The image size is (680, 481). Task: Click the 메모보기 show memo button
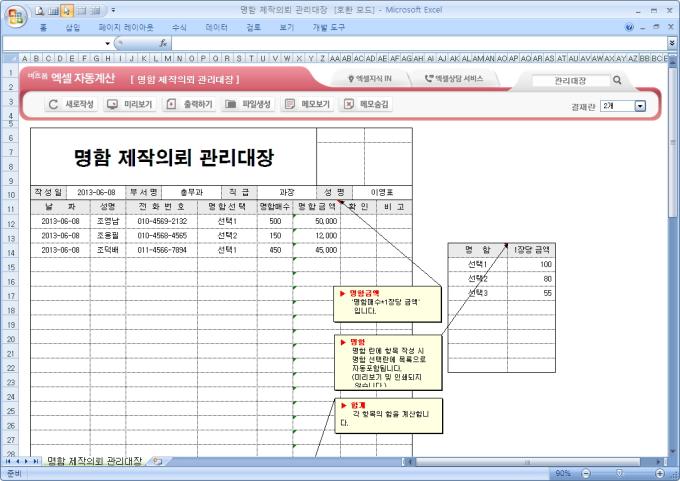click(x=307, y=104)
